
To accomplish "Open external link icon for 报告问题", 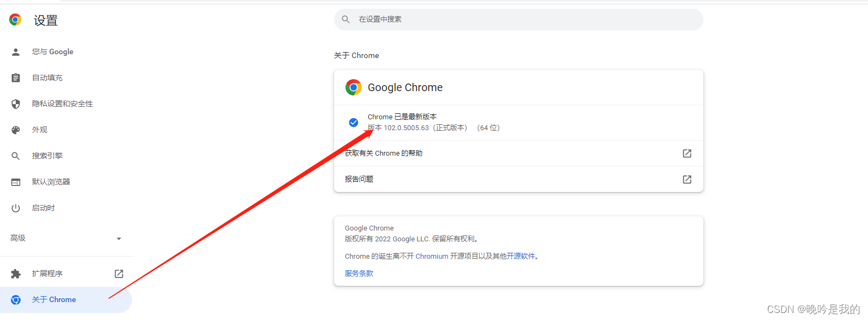I will click(687, 180).
